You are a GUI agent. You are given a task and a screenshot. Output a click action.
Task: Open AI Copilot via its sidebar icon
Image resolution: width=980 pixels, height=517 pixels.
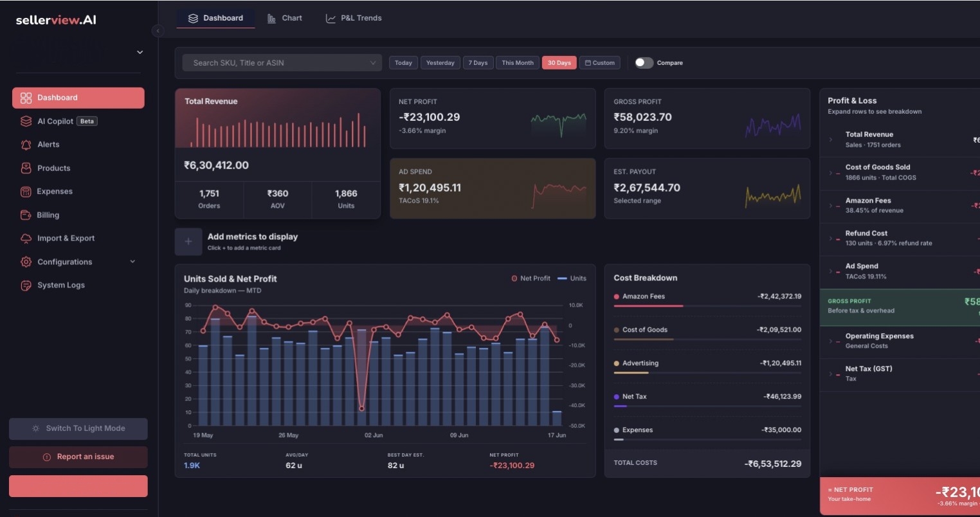pyautogui.click(x=26, y=121)
